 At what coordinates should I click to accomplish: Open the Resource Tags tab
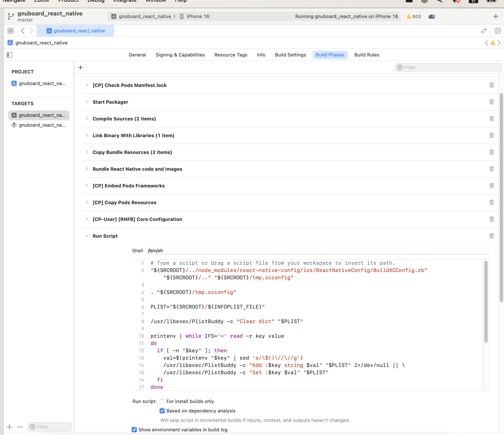[x=231, y=55]
